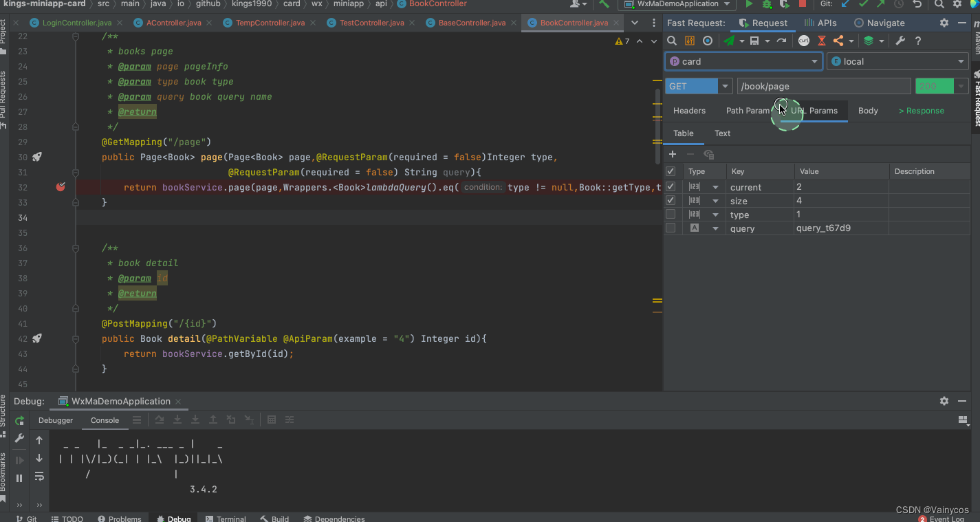Image resolution: width=980 pixels, height=522 pixels.
Task: Open the Navigate tab in Fast Request
Action: (x=880, y=23)
